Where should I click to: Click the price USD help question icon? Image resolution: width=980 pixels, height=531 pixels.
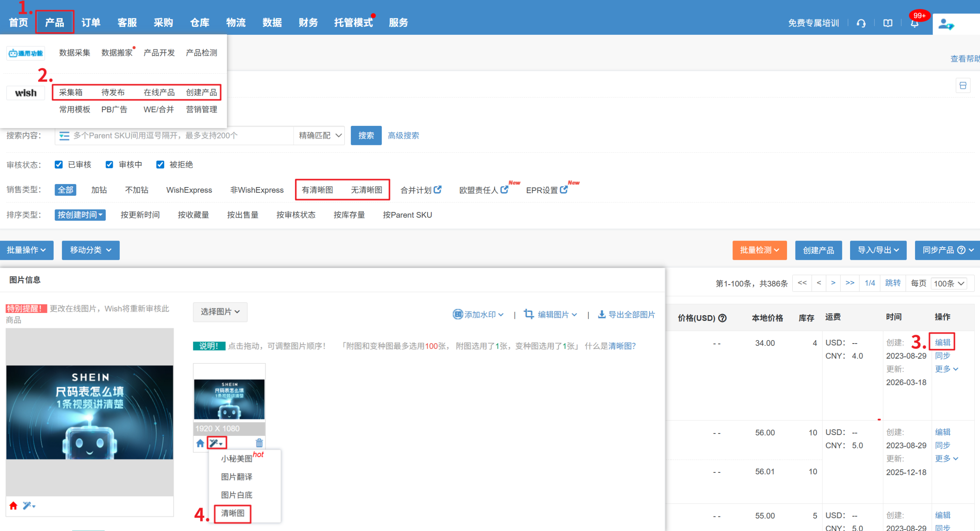pos(722,318)
